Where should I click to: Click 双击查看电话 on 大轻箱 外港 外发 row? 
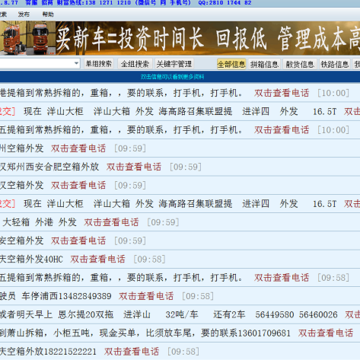pyautogui.click(x=111, y=222)
